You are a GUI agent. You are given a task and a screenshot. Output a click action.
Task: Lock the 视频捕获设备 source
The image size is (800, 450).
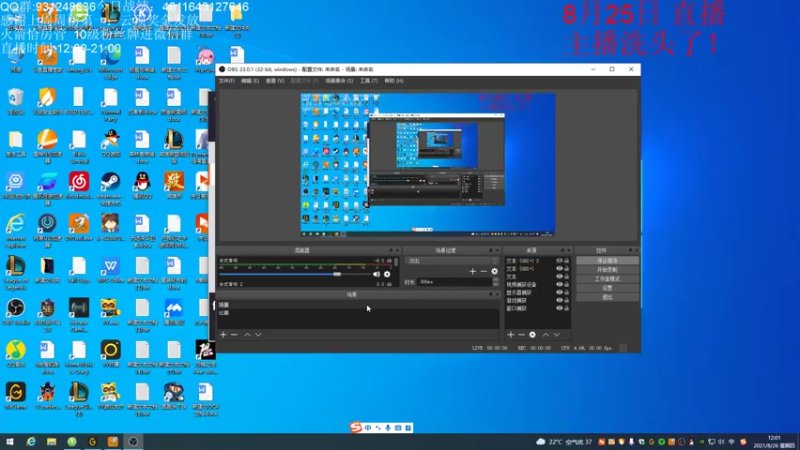click(566, 284)
